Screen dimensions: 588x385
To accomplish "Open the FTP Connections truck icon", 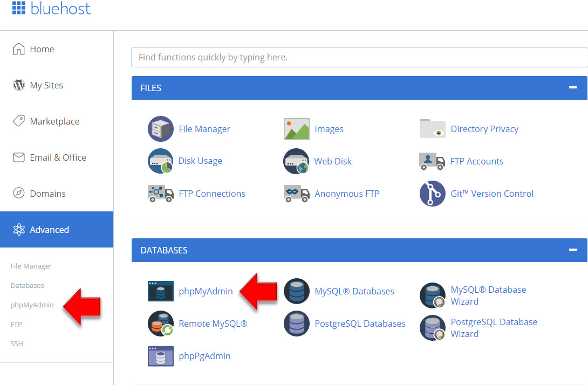I will (161, 194).
